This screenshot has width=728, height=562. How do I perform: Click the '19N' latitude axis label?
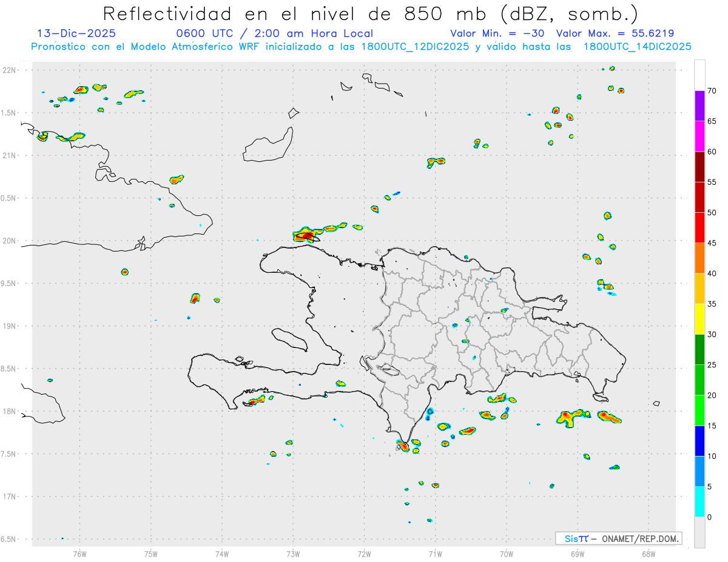click(x=10, y=326)
